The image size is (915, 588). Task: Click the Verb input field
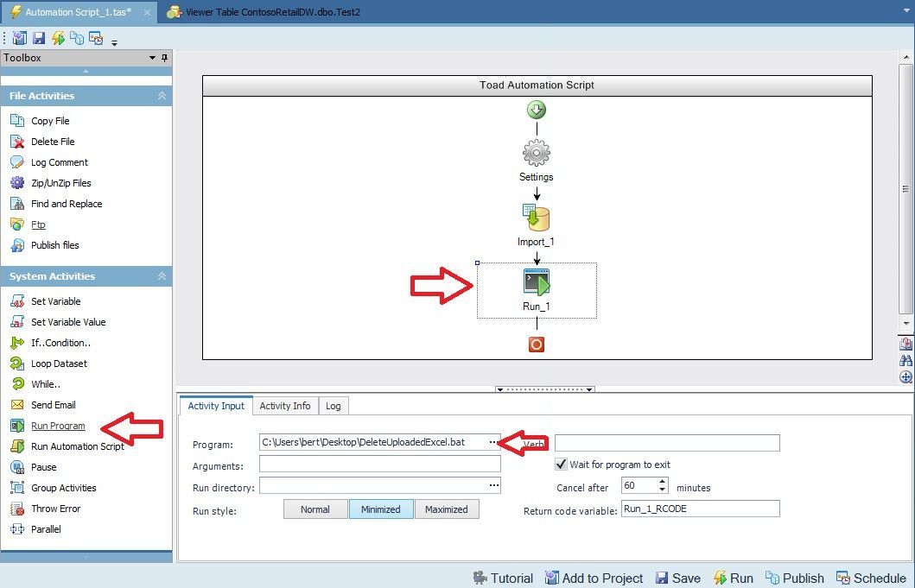pyautogui.click(x=667, y=443)
